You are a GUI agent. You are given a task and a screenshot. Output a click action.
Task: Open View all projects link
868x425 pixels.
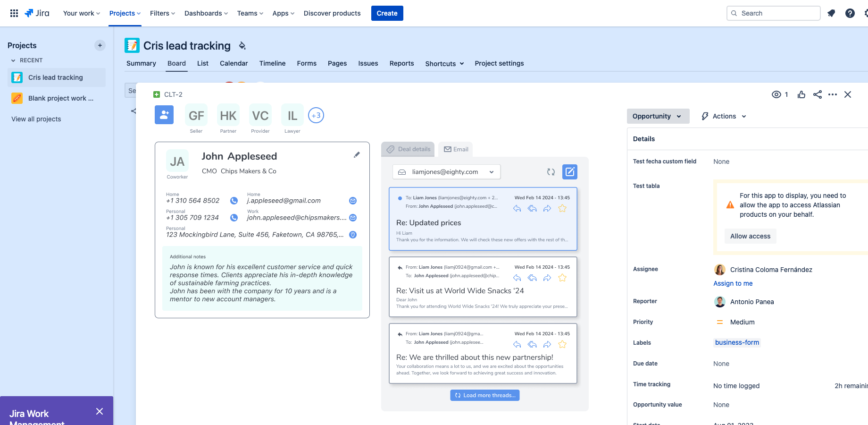coord(36,119)
